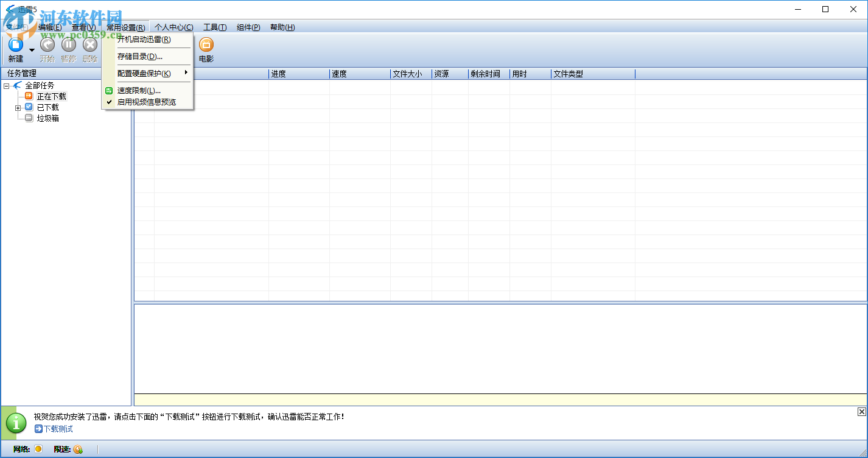Sort by the 速度 column header
The height and width of the screenshot is (458, 868).
[x=360, y=74]
